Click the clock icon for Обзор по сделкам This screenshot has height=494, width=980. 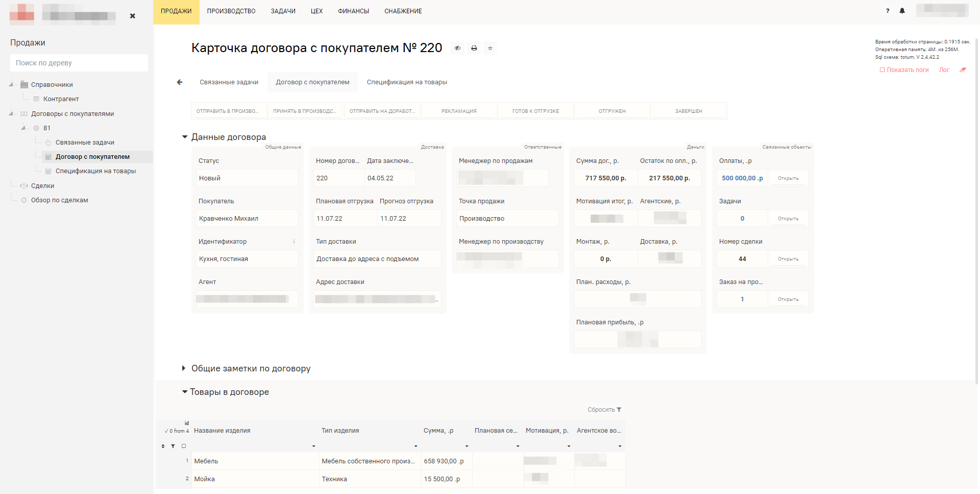pyautogui.click(x=24, y=200)
